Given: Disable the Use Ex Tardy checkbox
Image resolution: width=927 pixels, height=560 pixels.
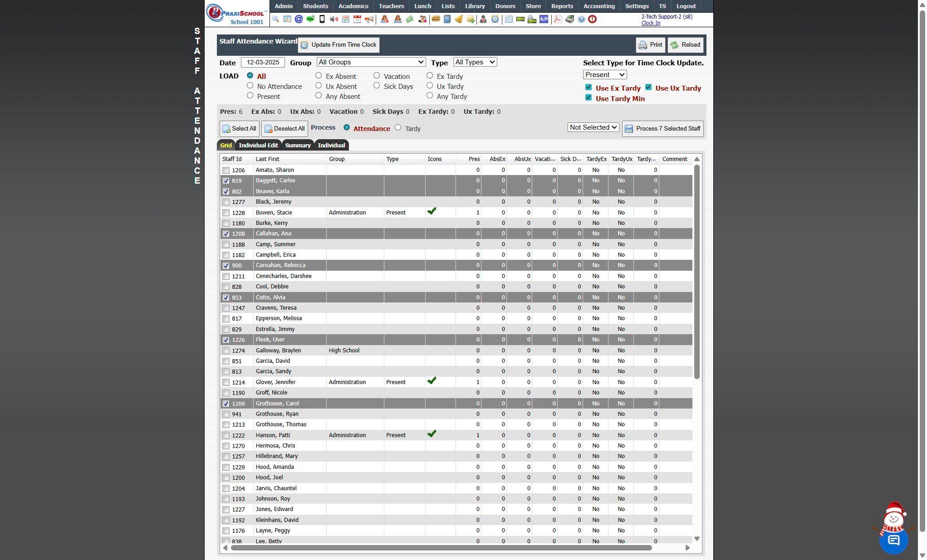Looking at the screenshot, I should [589, 88].
